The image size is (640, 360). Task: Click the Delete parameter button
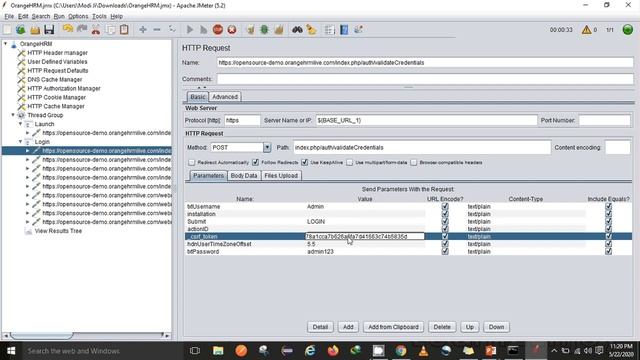point(442,327)
